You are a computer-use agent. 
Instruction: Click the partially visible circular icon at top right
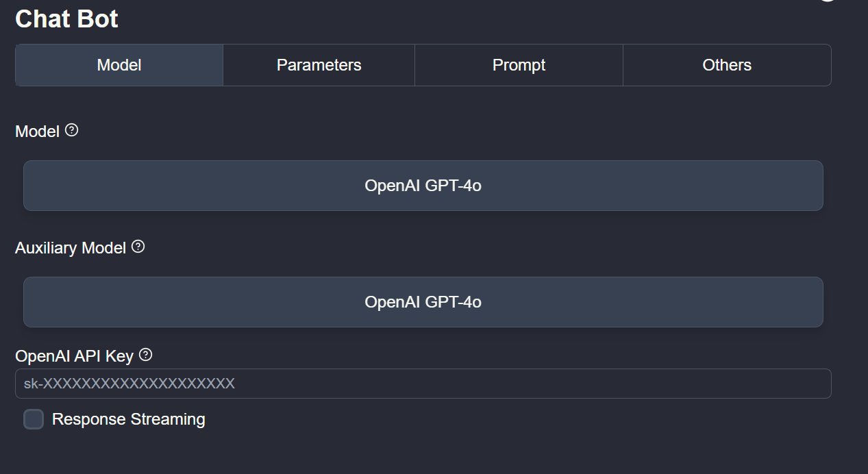(x=828, y=1)
